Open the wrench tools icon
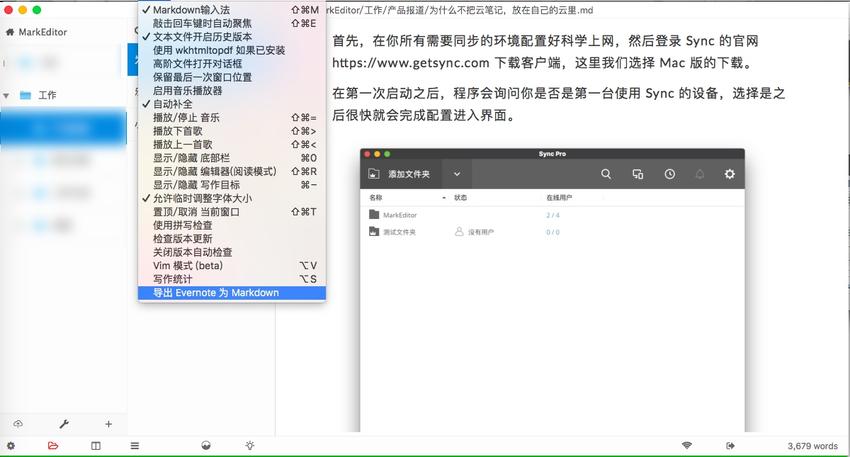Image resolution: width=850 pixels, height=457 pixels. (64, 424)
